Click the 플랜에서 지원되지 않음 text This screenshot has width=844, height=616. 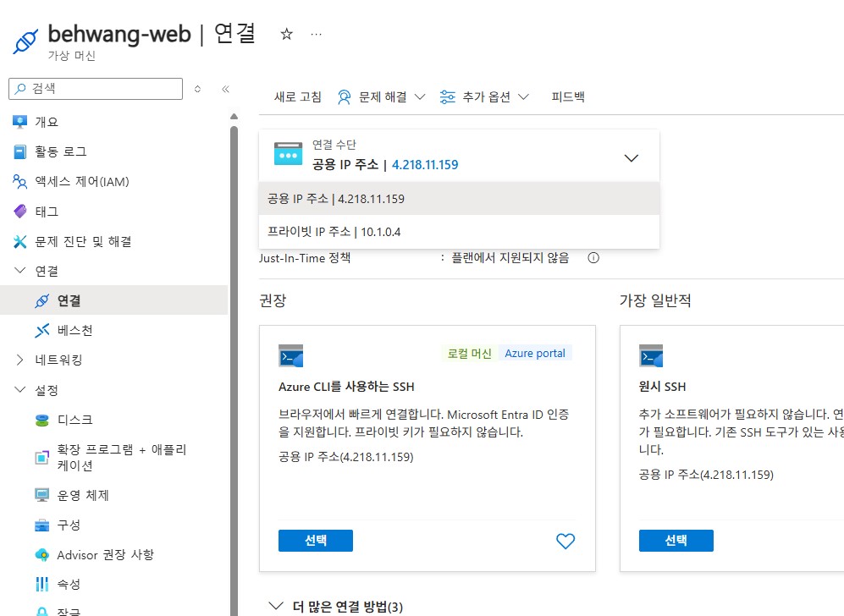pos(510,258)
